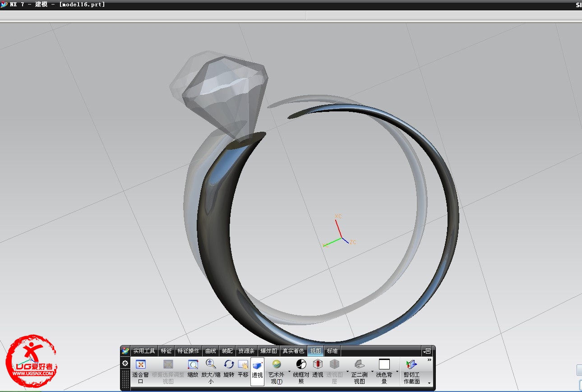Go to the 爆炸图 tab

point(269,351)
